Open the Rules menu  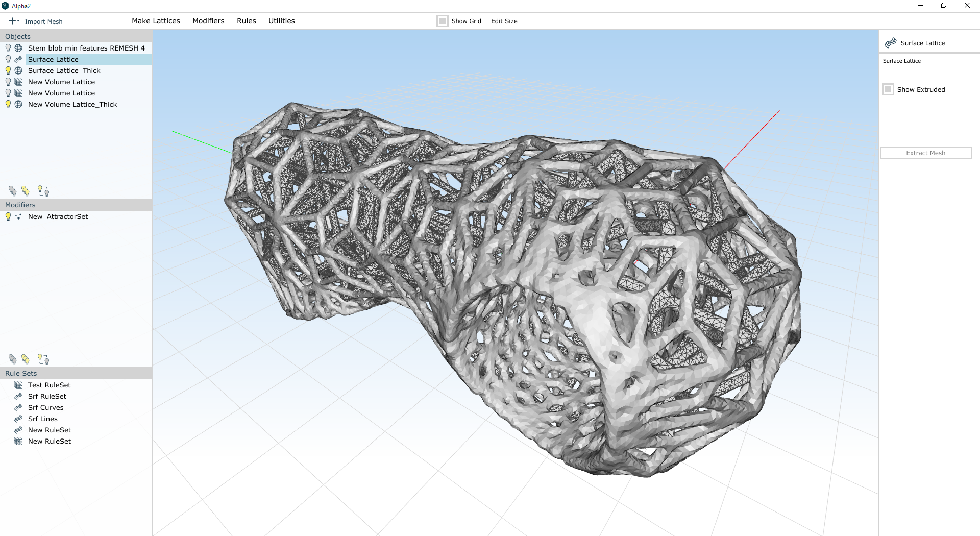(247, 21)
